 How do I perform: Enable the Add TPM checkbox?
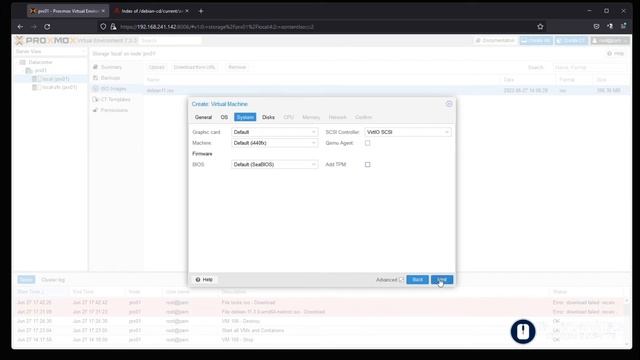click(367, 164)
